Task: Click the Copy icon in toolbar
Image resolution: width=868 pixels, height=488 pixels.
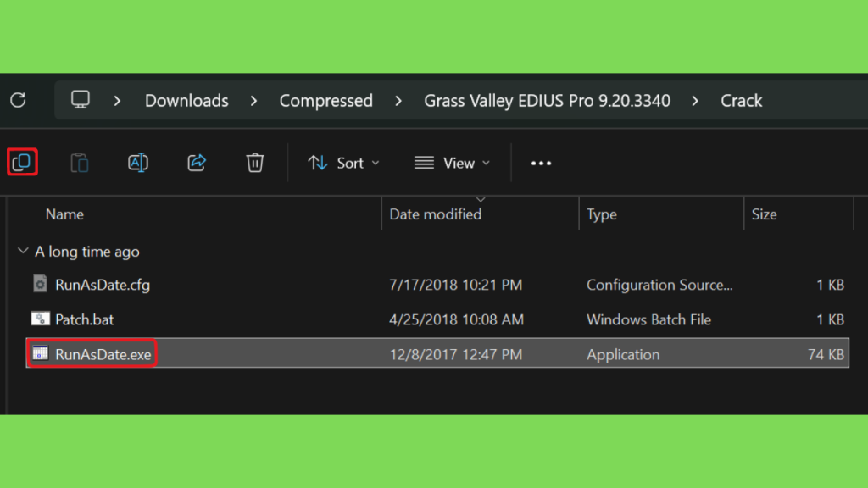Action: tap(22, 162)
